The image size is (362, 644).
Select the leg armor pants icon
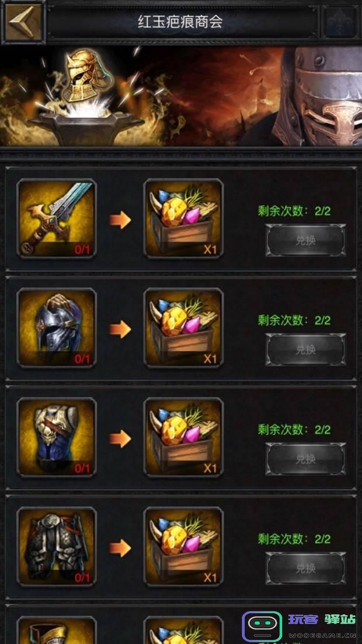[57, 546]
